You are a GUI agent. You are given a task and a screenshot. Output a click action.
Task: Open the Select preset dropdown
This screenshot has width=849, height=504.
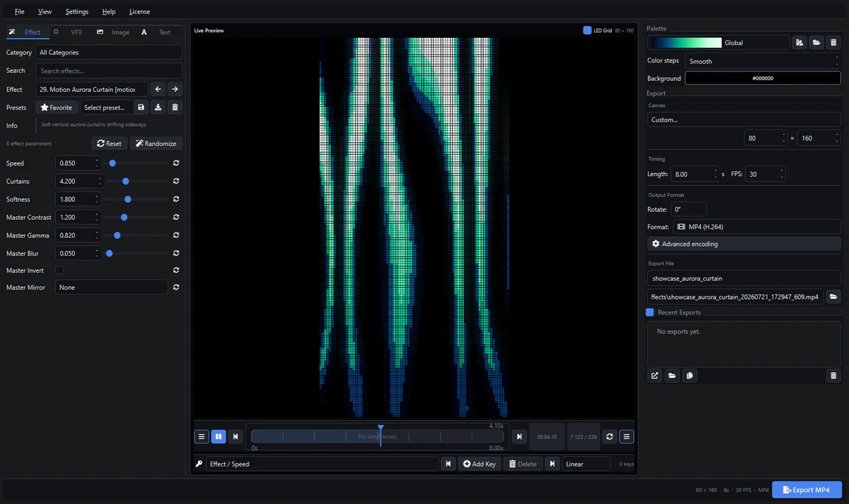pyautogui.click(x=105, y=107)
